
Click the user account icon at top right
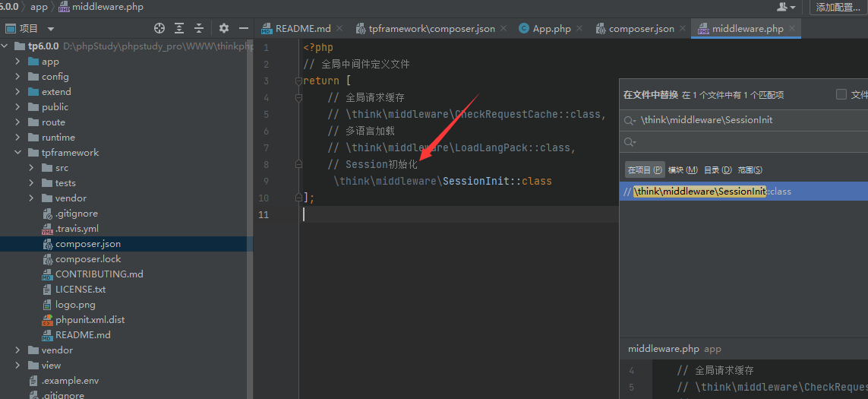click(785, 7)
